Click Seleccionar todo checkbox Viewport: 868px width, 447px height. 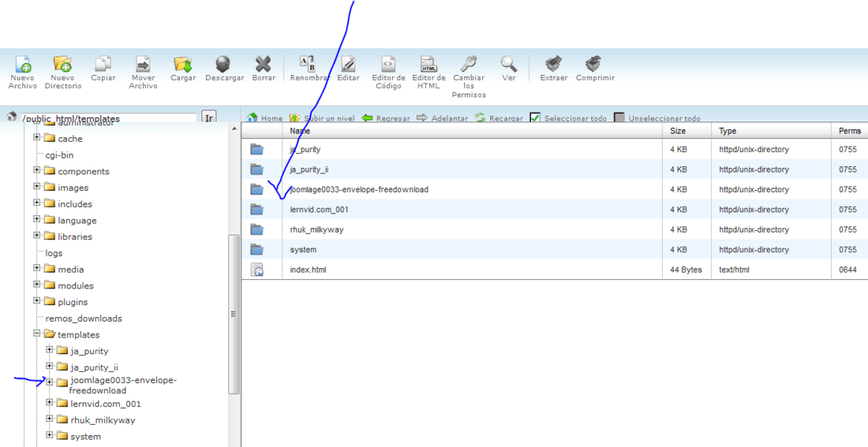(535, 117)
